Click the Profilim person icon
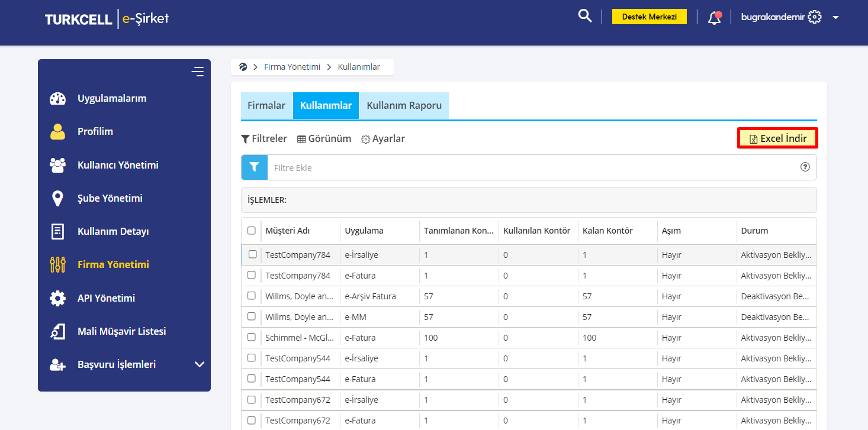The image size is (868, 430). tap(57, 132)
